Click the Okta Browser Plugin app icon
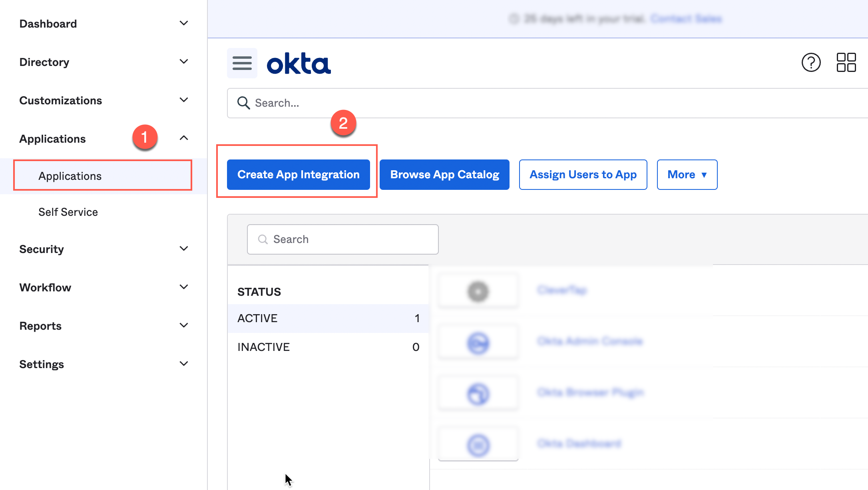Screen dimensions: 868x490 point(478,394)
